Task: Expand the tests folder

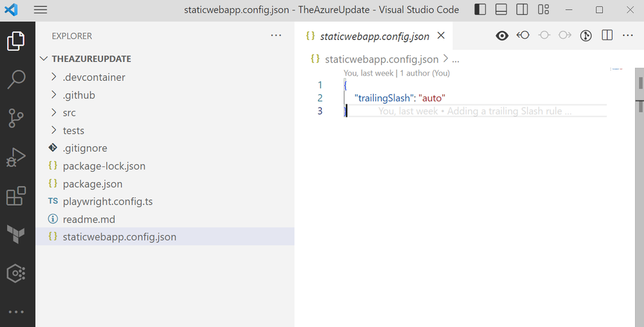Action: point(165,130)
